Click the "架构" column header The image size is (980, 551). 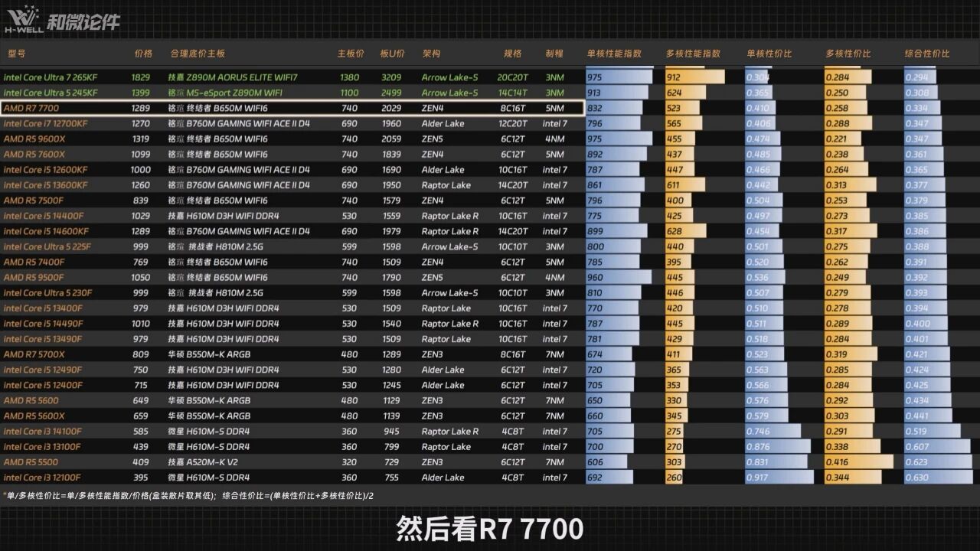[x=431, y=54]
